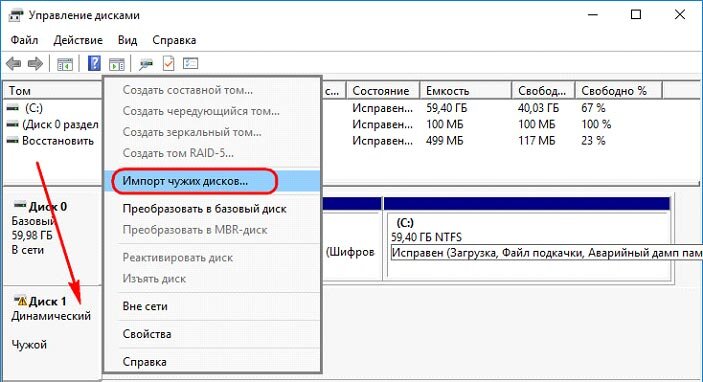703x382 pixels.
Task: Open the Вид menu
Action: 127,40
